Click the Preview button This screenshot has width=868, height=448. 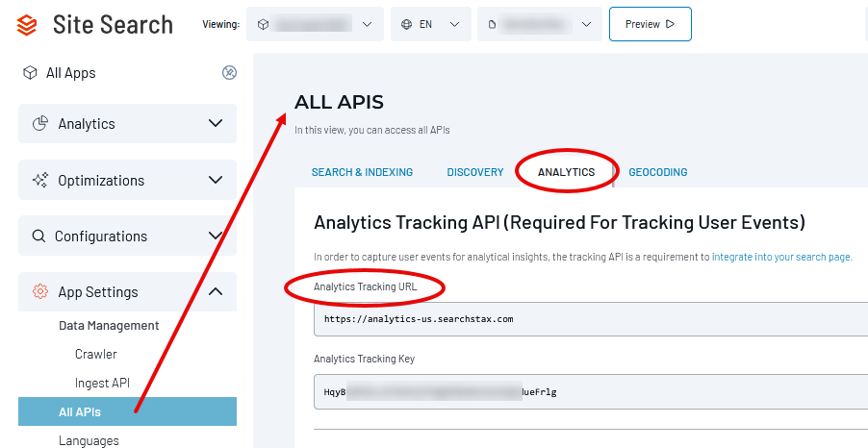tap(651, 24)
